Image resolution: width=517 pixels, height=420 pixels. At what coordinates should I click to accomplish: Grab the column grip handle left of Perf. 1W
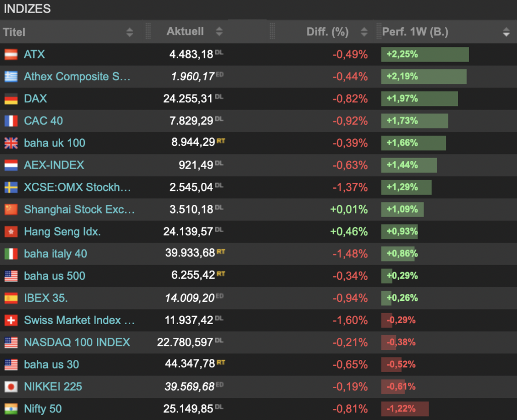coord(379,31)
